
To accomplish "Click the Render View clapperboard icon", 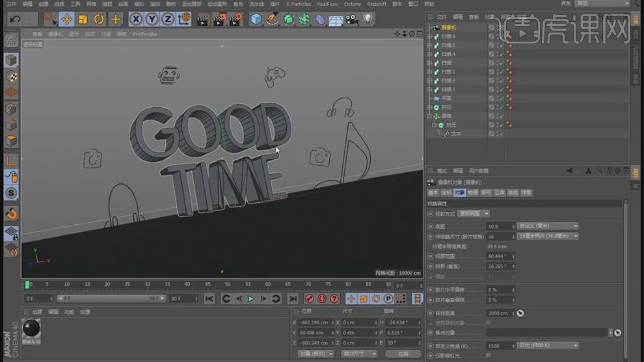I will pos(202,19).
